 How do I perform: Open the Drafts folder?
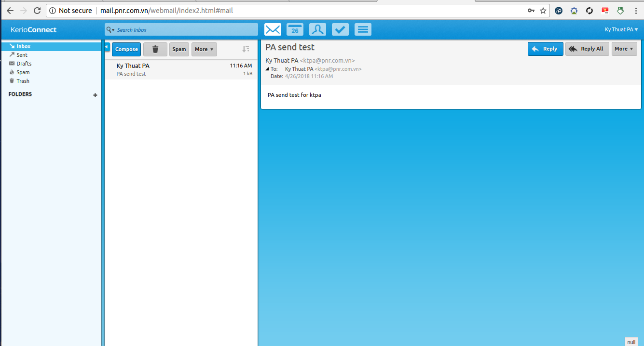(24, 64)
